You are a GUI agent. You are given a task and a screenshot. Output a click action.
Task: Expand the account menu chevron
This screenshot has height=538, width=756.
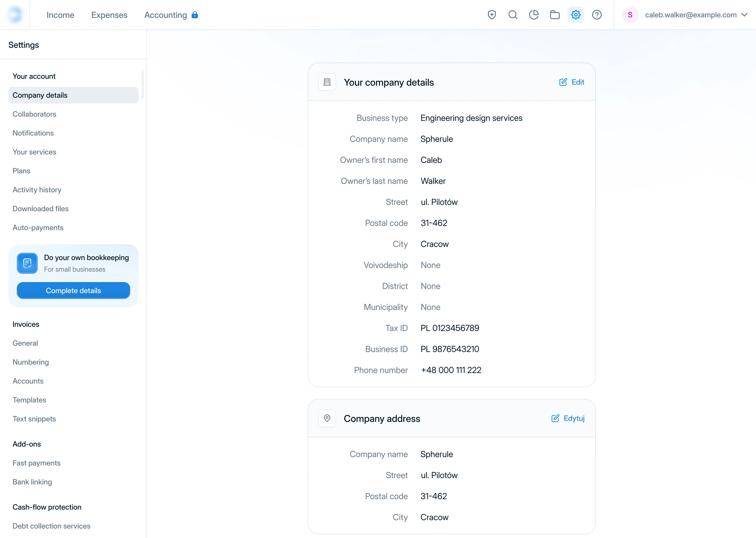coord(745,15)
